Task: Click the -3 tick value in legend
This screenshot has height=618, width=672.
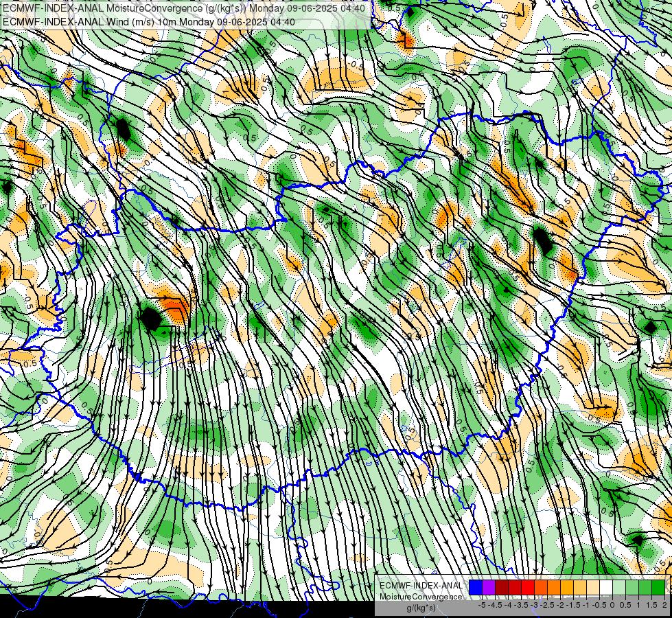Action: [x=534, y=605]
